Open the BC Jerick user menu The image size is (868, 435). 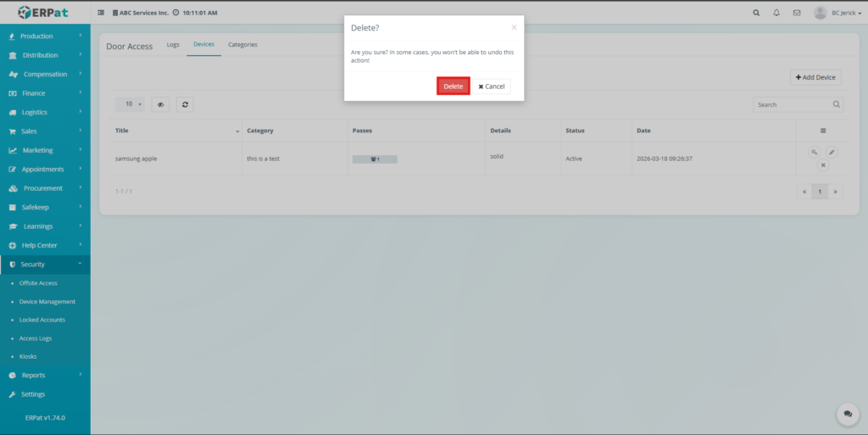[837, 13]
